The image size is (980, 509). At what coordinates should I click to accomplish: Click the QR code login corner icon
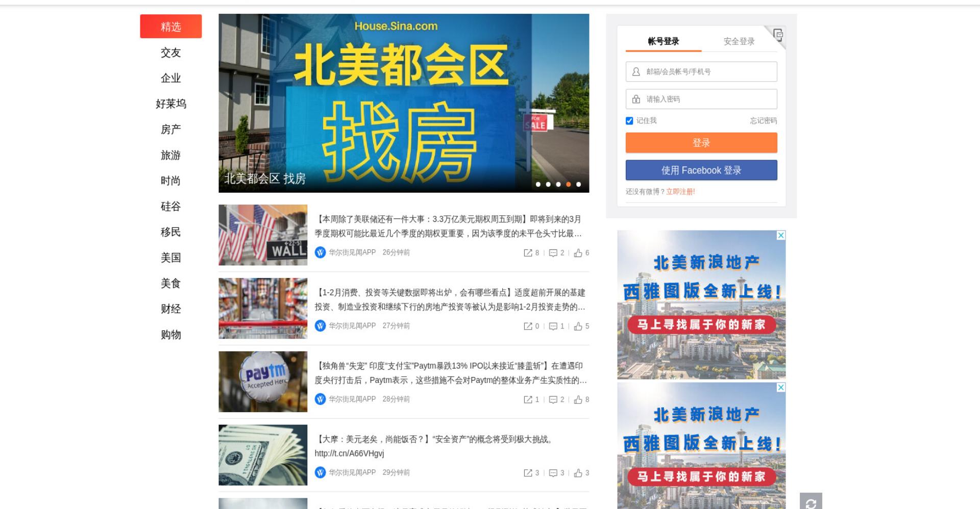pos(778,35)
